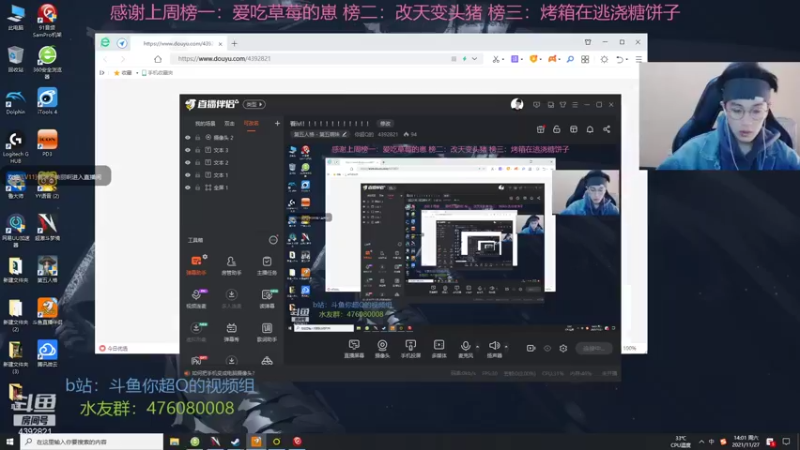Image resolution: width=800 pixels, height=450 pixels.
Task: Expand browser address bar dropdown chevron
Action: [474, 59]
